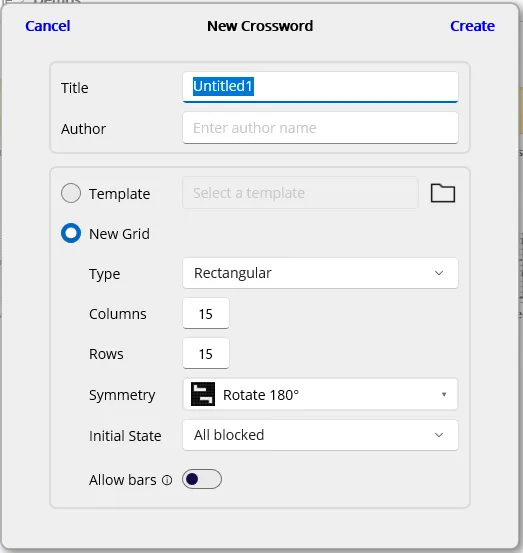This screenshot has width=523, height=553.
Task: Click the Select a template field
Action: [x=300, y=193]
